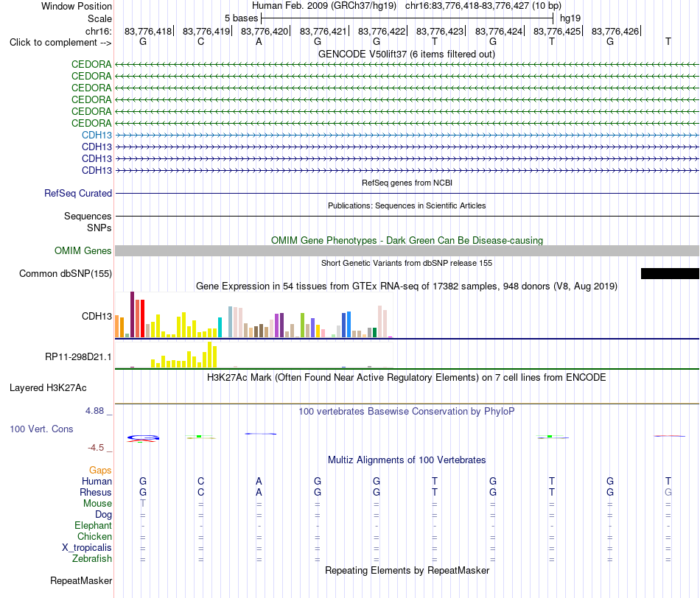Viewport: 700px width, 598px height.
Task: Select the Elephant species label
Action: click(x=93, y=525)
